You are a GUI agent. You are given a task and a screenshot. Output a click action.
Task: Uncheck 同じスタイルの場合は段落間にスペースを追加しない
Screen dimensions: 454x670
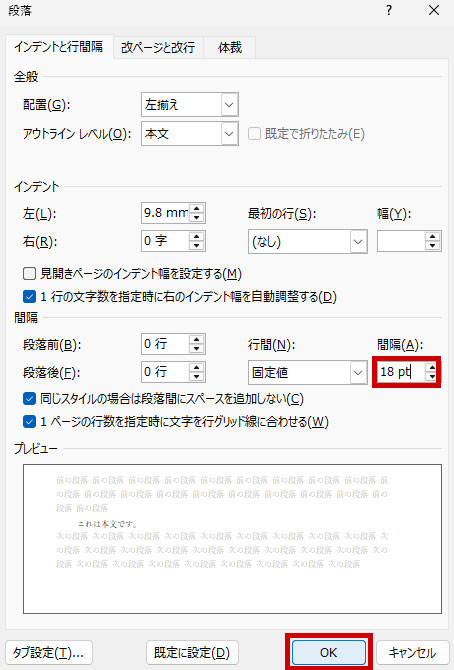tap(29, 399)
